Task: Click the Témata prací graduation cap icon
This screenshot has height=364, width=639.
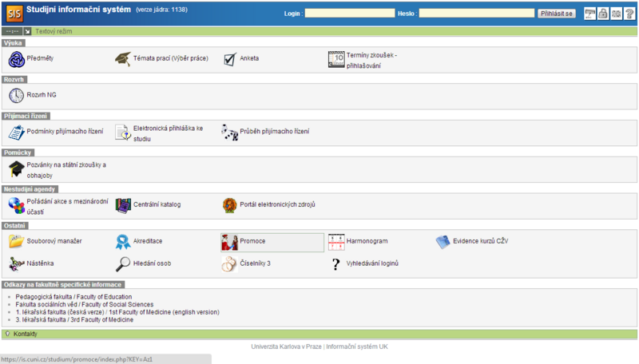Action: click(x=122, y=59)
